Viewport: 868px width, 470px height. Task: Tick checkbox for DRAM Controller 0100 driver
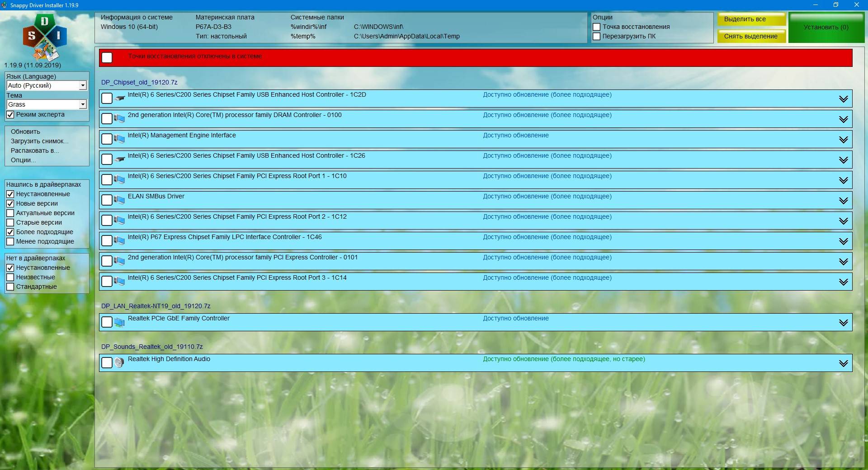pyautogui.click(x=107, y=118)
